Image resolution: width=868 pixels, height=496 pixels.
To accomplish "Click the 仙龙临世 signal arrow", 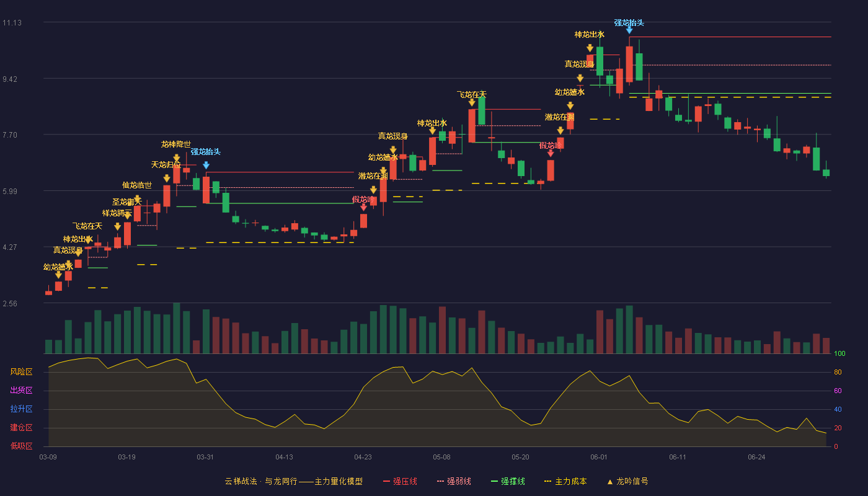I will 138,199.
